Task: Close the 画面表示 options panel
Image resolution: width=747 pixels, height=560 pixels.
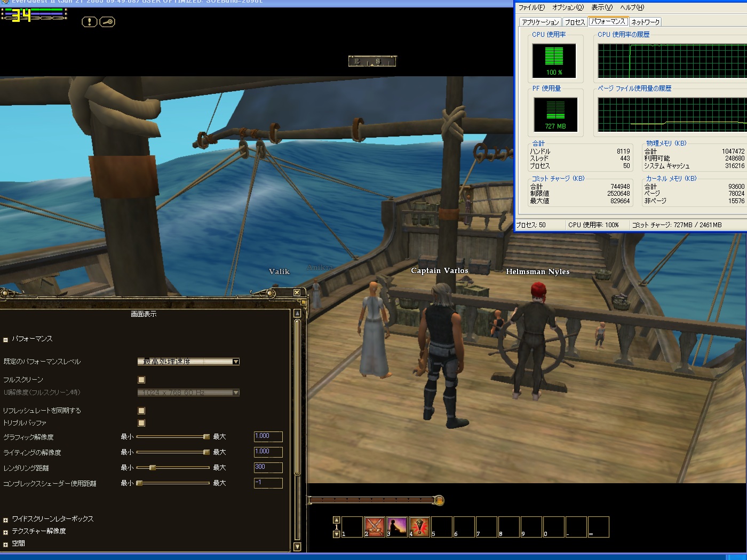Action: [297, 292]
